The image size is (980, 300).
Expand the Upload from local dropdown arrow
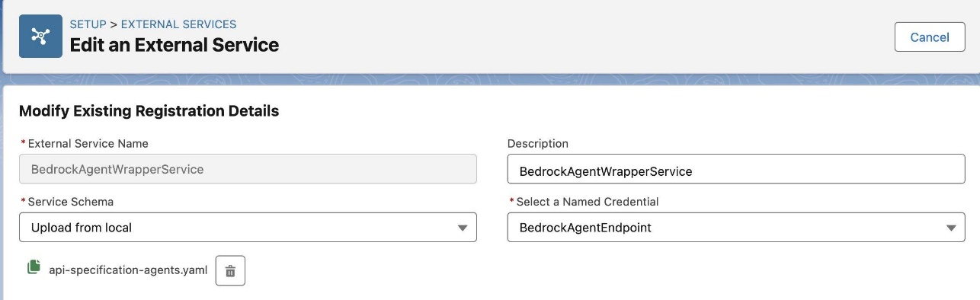coord(462,228)
